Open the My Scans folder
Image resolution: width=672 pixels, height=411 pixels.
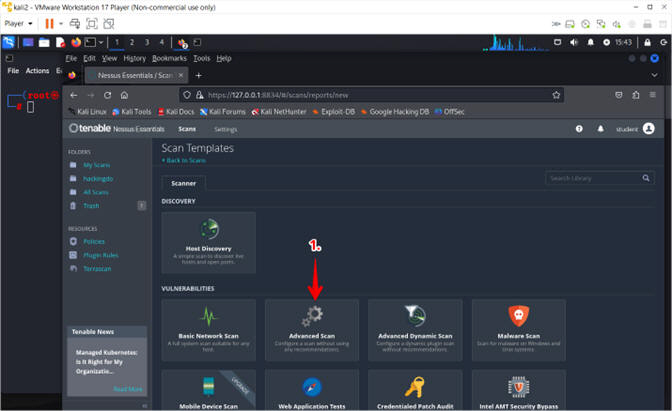(x=96, y=165)
